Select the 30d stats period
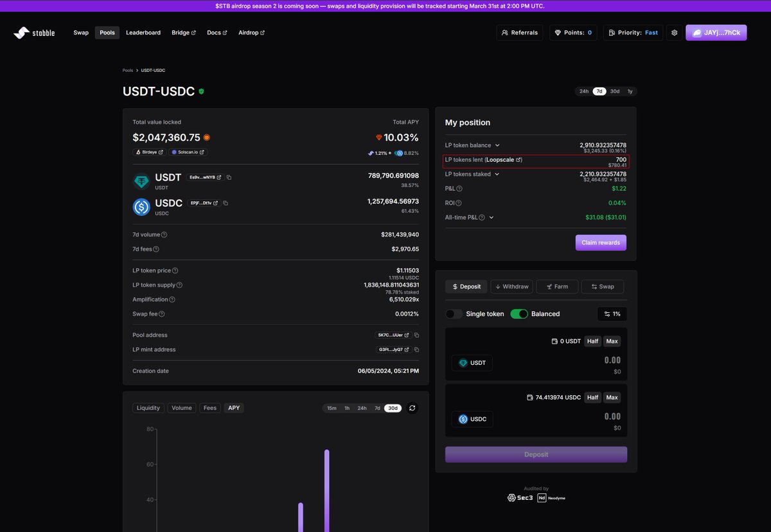The width and height of the screenshot is (771, 532). click(615, 91)
